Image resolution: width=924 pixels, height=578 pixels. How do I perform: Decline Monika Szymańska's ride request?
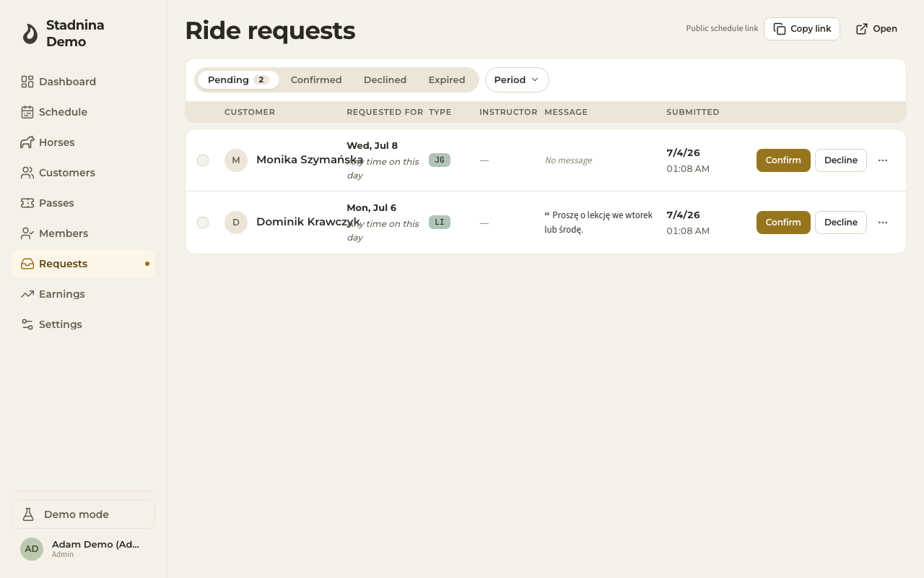tap(841, 160)
